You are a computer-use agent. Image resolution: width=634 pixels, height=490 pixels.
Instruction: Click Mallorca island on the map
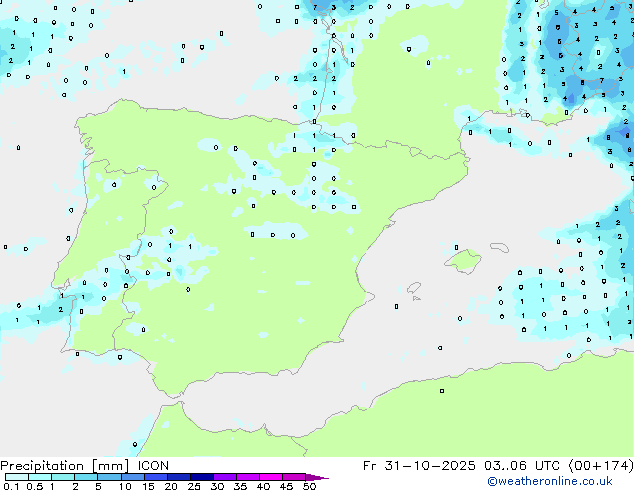click(x=463, y=261)
